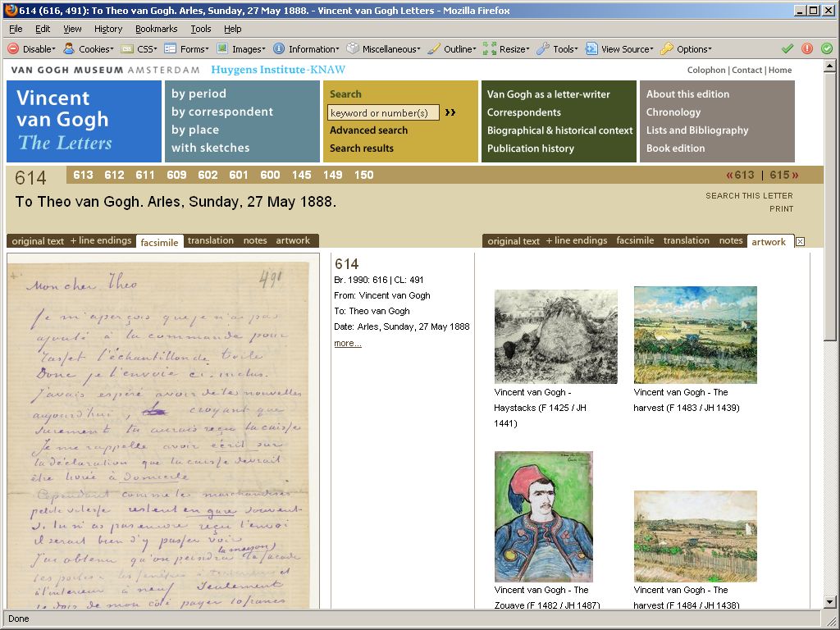The image size is (840, 630).
Task: Open Publication history page
Action: [531, 148]
